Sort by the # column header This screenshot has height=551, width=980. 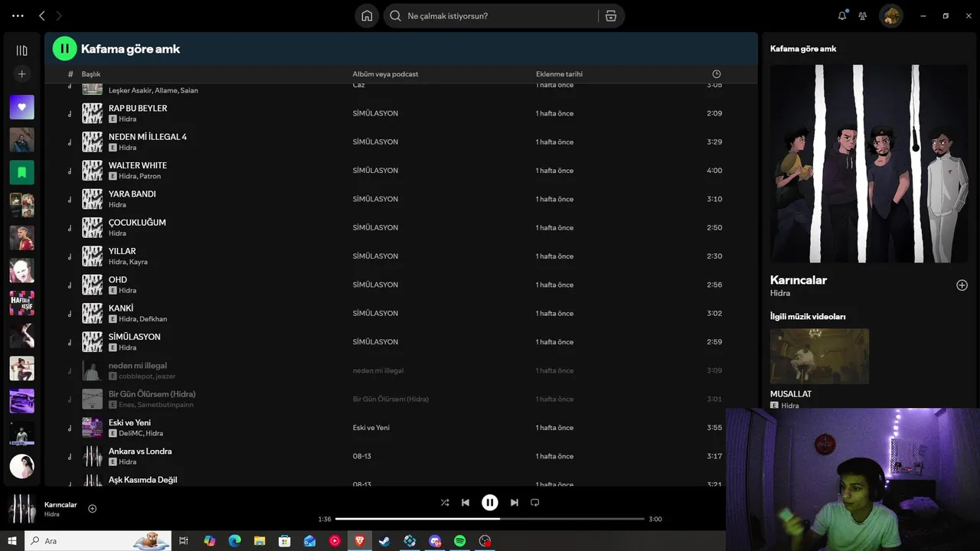tap(70, 74)
